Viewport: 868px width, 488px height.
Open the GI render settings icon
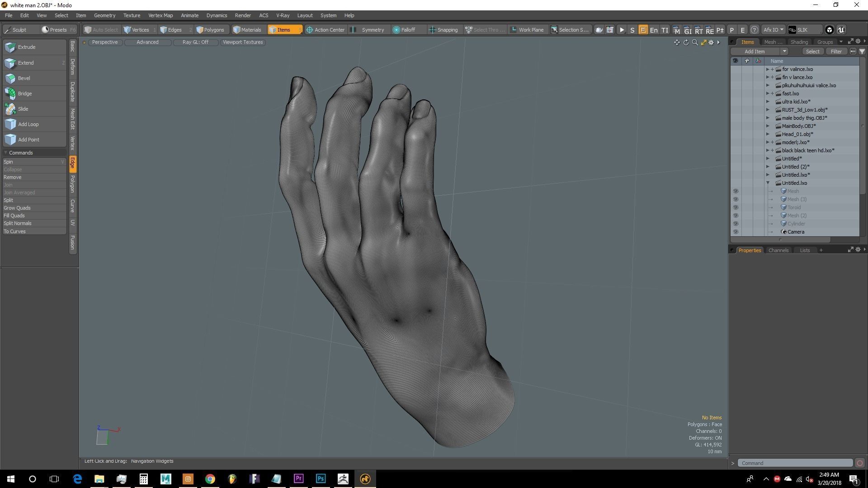click(688, 30)
